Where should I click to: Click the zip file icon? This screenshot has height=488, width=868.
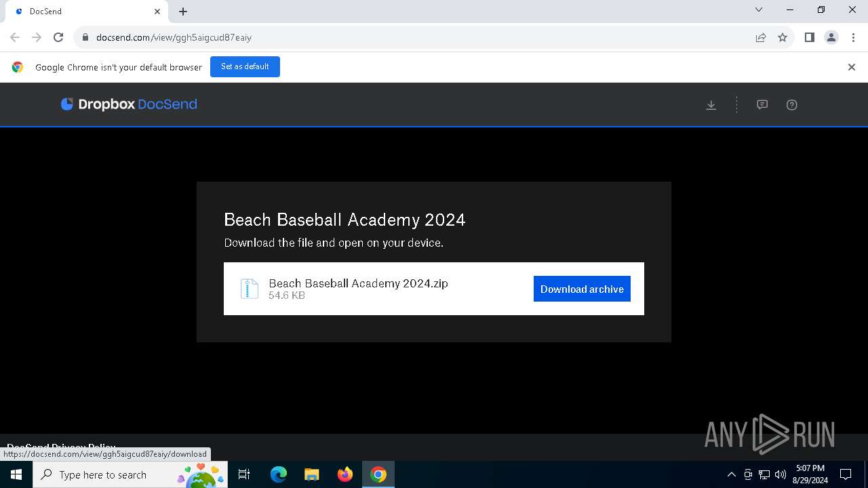[250, 289]
